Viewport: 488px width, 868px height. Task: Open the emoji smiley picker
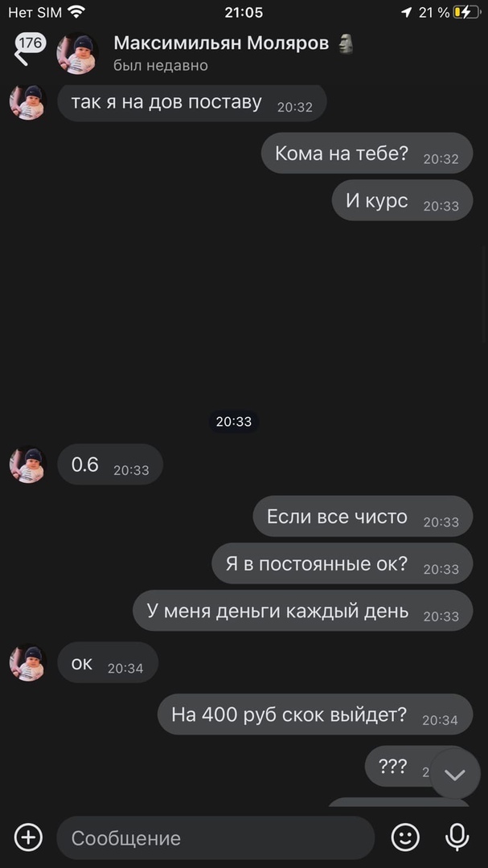pos(405,837)
